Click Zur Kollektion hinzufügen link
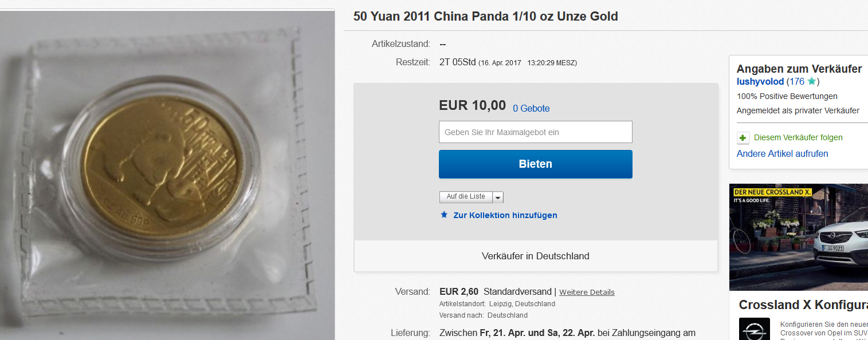This screenshot has width=868, height=340. [505, 216]
